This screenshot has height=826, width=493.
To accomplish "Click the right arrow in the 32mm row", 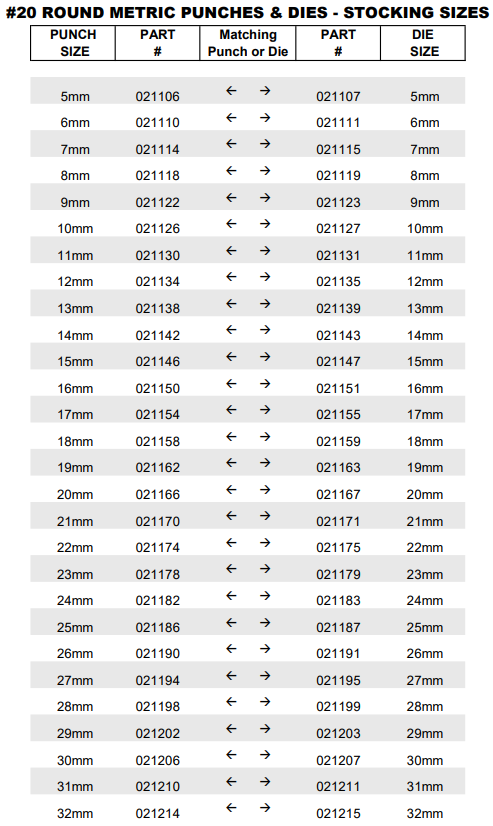I will (264, 808).
